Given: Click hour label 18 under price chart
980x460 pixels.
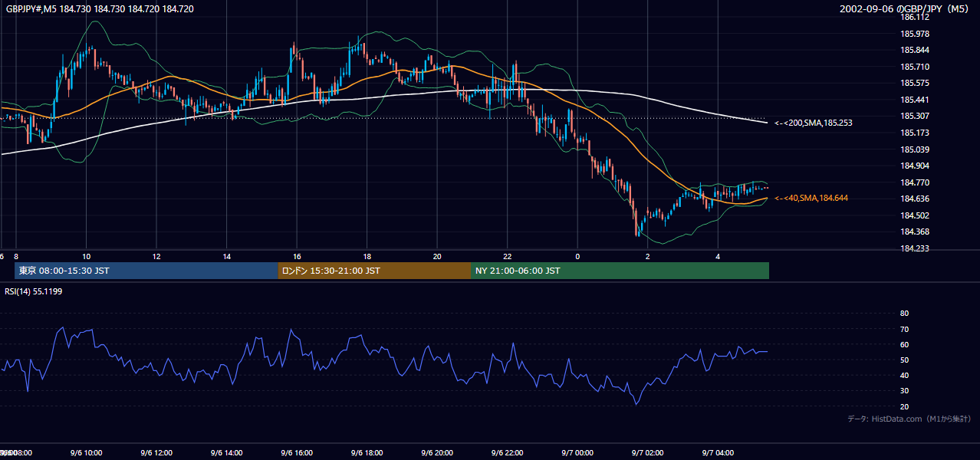Looking at the screenshot, I should pos(367,256).
